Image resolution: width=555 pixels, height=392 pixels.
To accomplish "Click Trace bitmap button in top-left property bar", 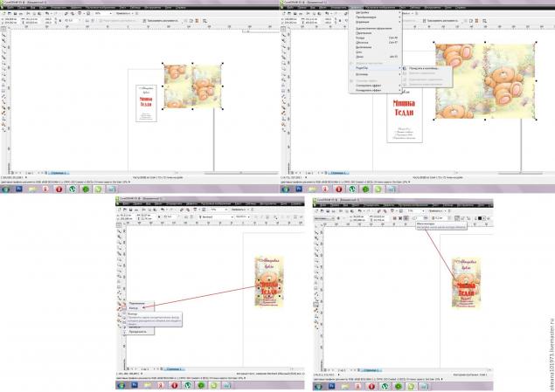I will coord(162,21).
